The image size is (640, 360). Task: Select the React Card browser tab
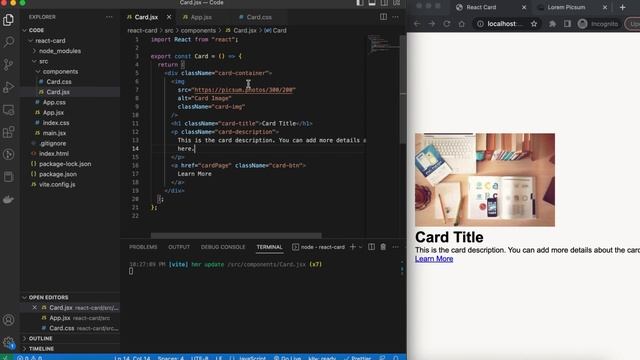(481, 7)
